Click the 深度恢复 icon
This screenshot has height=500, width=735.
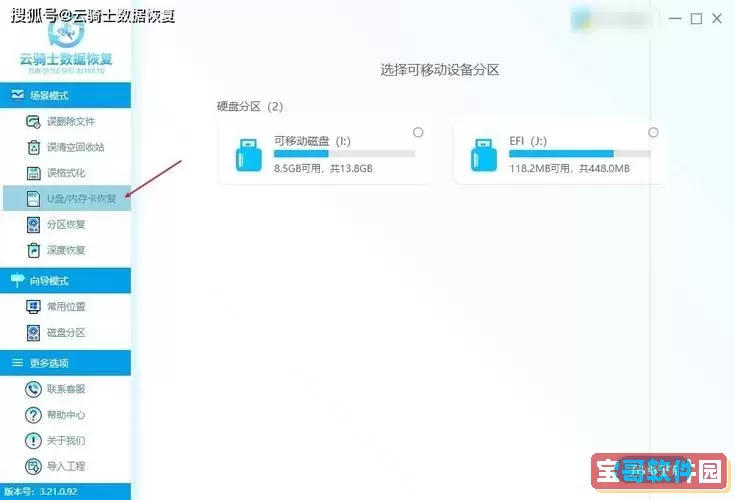pos(33,250)
